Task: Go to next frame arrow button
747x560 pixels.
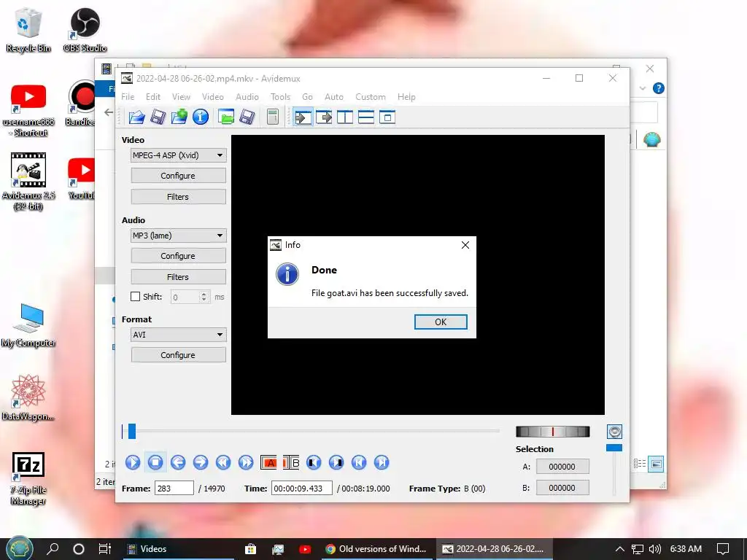Action: tap(201, 462)
